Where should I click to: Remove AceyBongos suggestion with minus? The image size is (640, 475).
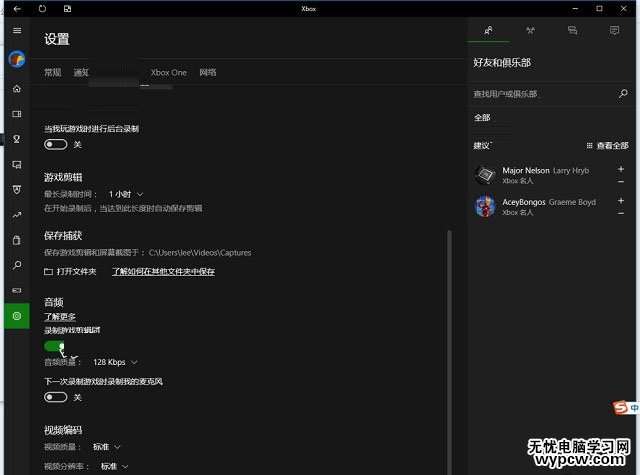[621, 213]
